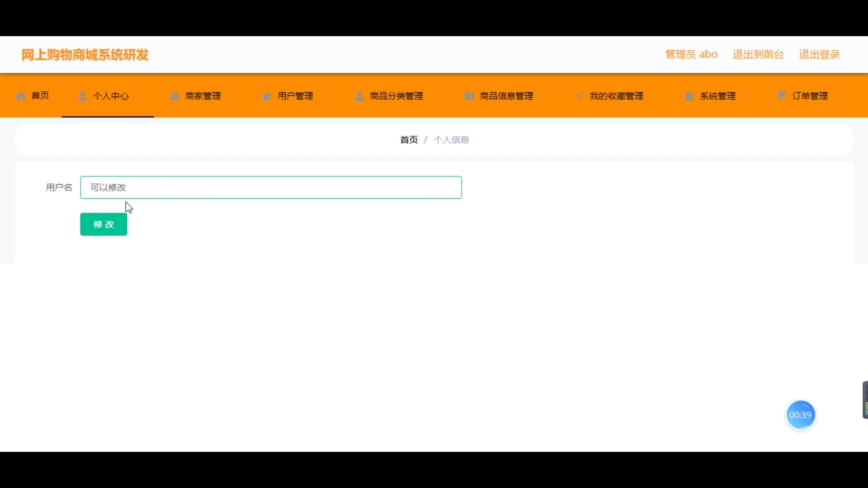Viewport: 868px width, 488px height.
Task: Focus the 用户名 input field
Action: pos(271,188)
